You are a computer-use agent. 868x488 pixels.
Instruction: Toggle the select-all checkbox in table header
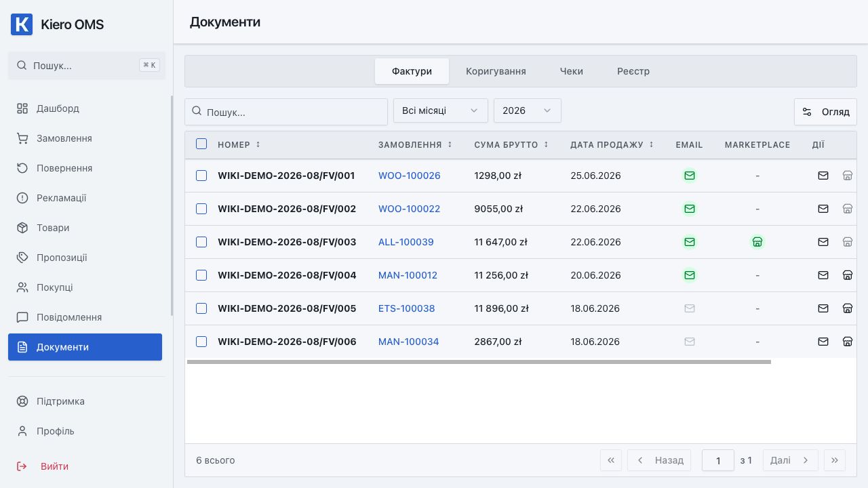[201, 144]
